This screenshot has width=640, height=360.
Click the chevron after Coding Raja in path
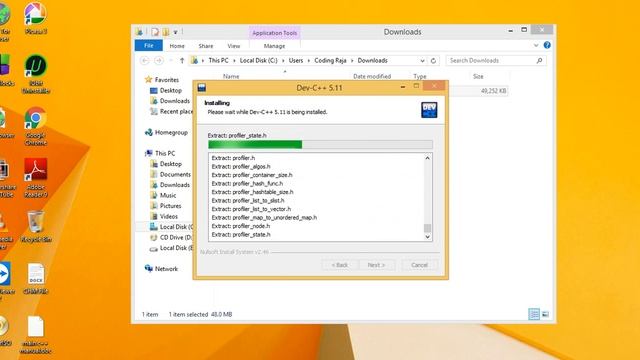(352, 60)
